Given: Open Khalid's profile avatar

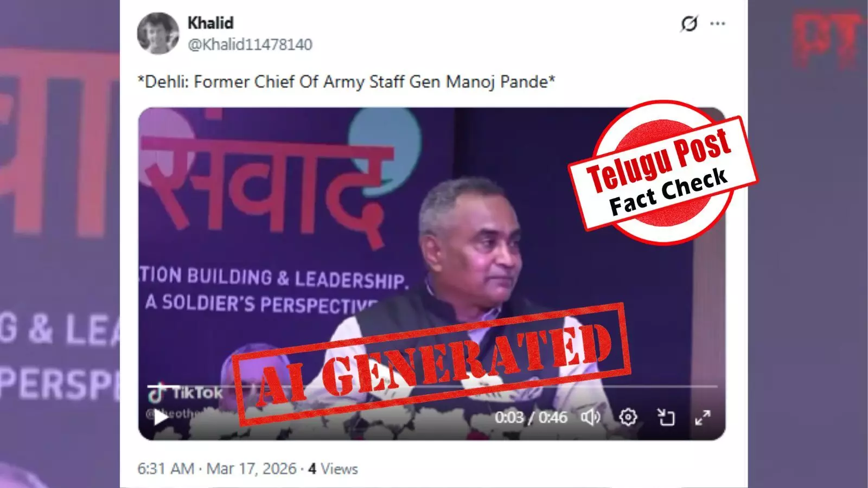Looking at the screenshot, I should (158, 34).
